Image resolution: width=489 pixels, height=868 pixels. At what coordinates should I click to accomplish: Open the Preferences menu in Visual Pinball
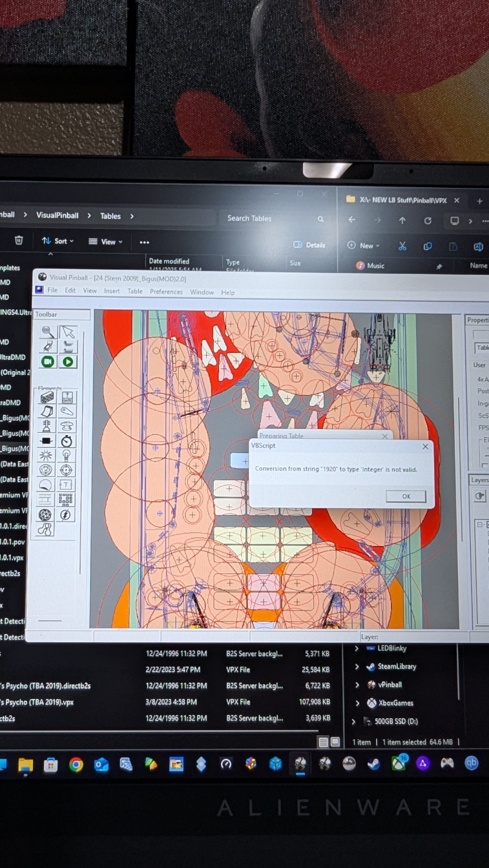tap(166, 292)
